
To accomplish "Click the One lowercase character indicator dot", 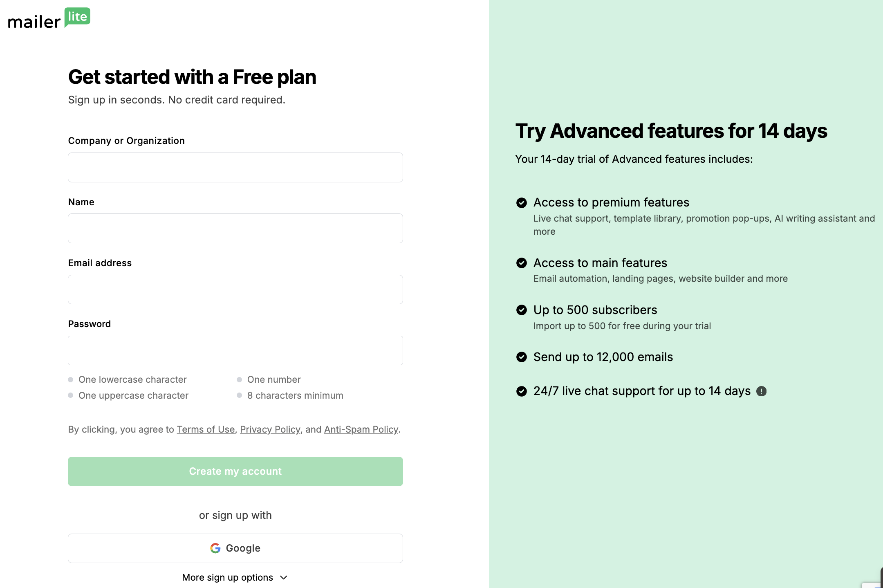I will tap(71, 379).
